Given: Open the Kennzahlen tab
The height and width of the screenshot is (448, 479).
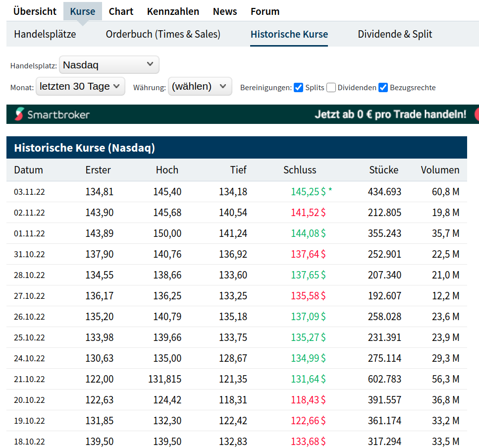Looking at the screenshot, I should pos(173,11).
